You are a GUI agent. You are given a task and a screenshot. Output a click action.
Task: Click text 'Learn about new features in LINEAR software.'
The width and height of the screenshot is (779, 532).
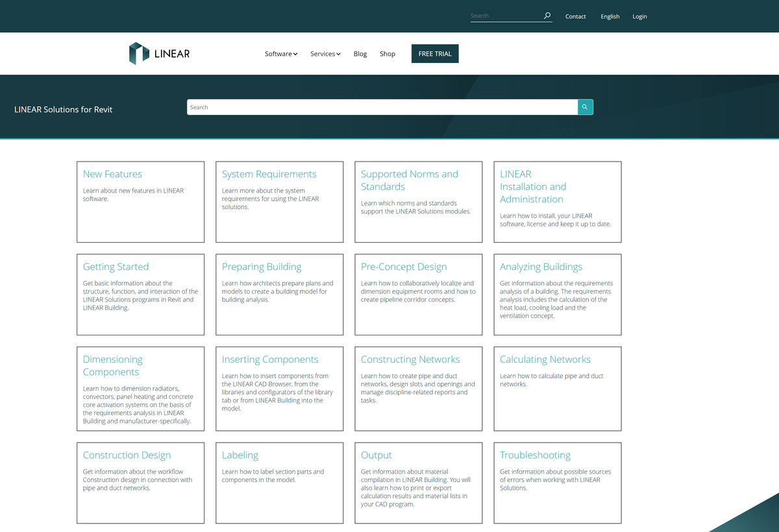133,195
